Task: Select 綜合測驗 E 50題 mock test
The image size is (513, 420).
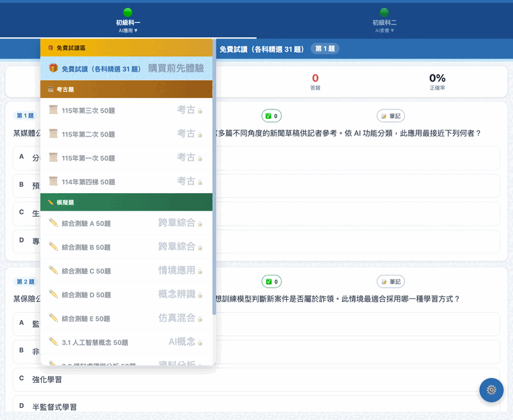Action: click(126, 318)
